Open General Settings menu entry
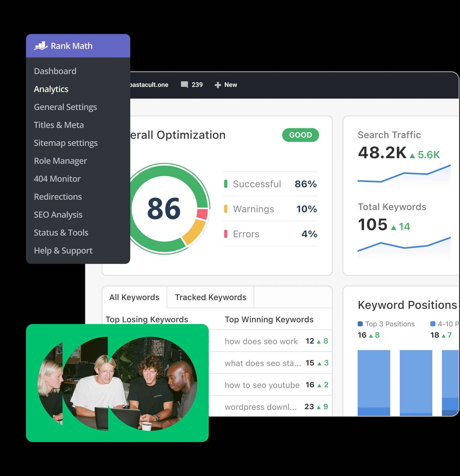The width and height of the screenshot is (460, 476). click(65, 107)
